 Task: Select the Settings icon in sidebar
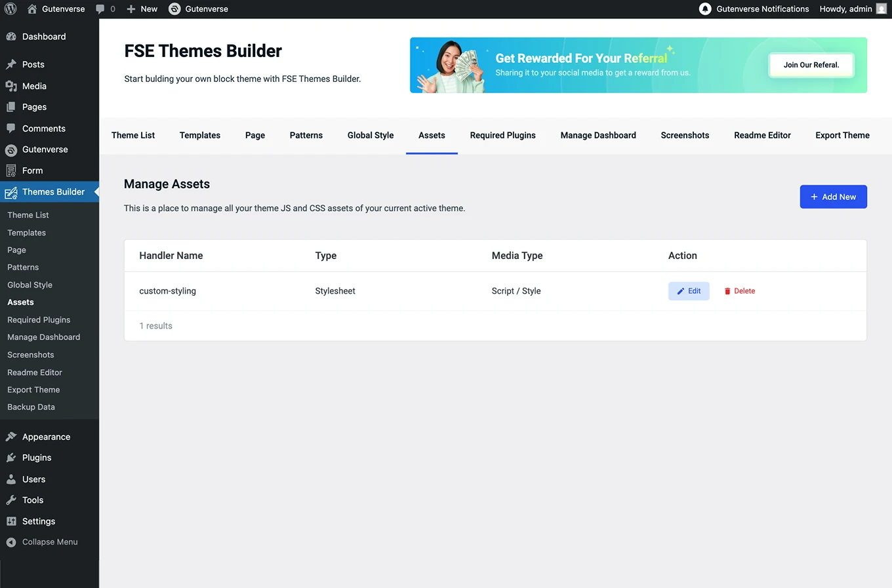click(x=11, y=521)
